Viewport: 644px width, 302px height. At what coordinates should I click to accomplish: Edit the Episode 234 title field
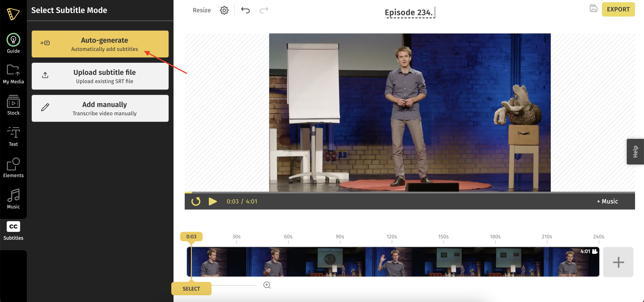(x=408, y=12)
